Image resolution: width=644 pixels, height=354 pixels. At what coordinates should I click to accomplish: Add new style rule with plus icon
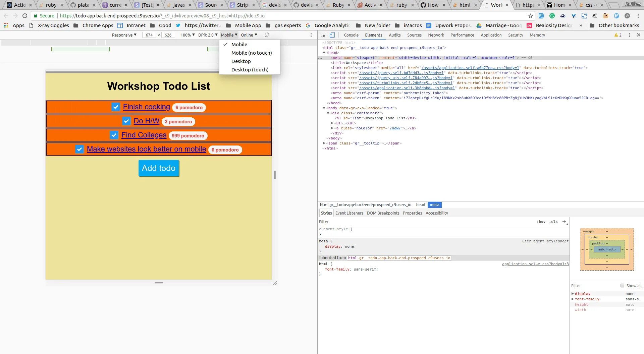pos(564,222)
